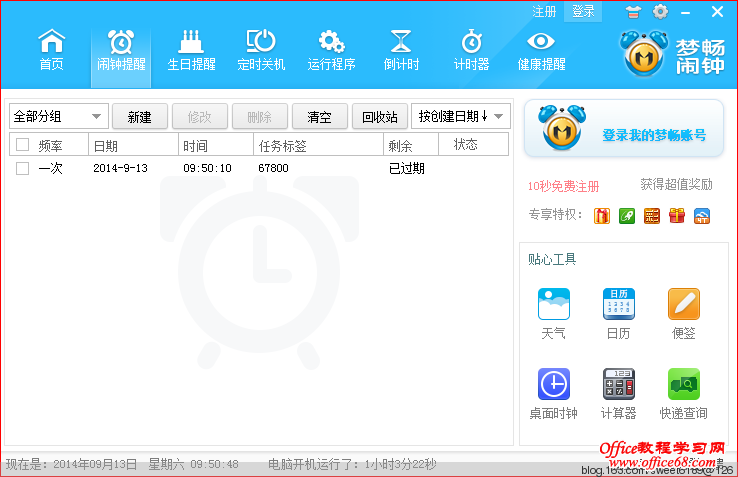Image resolution: width=738 pixels, height=477 pixels.
Task: Open the 运行程序 run program tab
Action: [x=331, y=50]
